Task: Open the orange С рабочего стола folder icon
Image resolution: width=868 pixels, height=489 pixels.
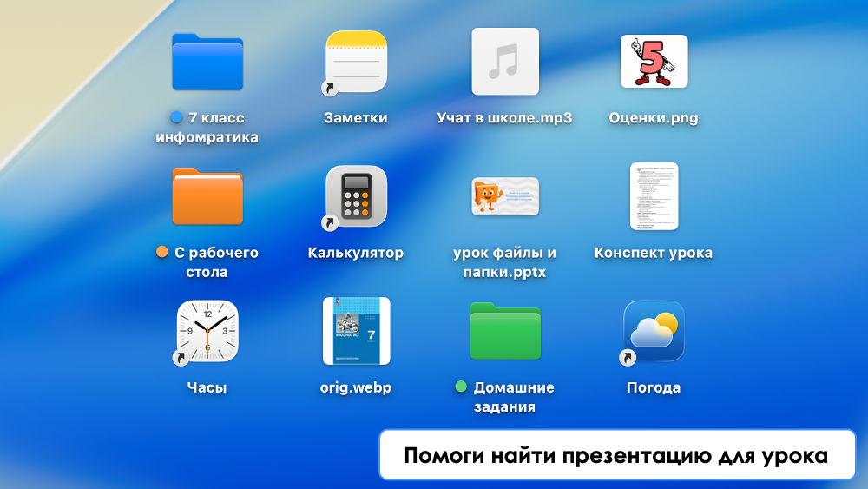Action: [x=207, y=196]
